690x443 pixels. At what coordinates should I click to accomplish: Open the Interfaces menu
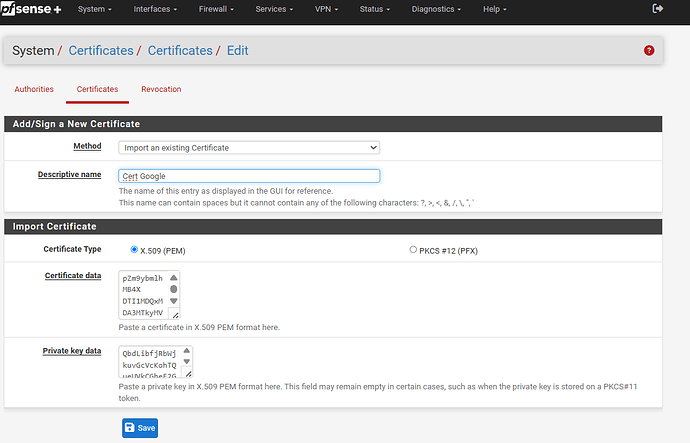(155, 9)
